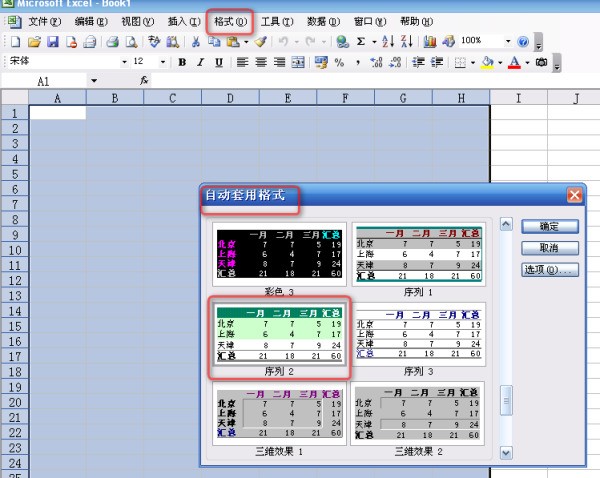
Task: Increase indent icon
Action: point(437,62)
